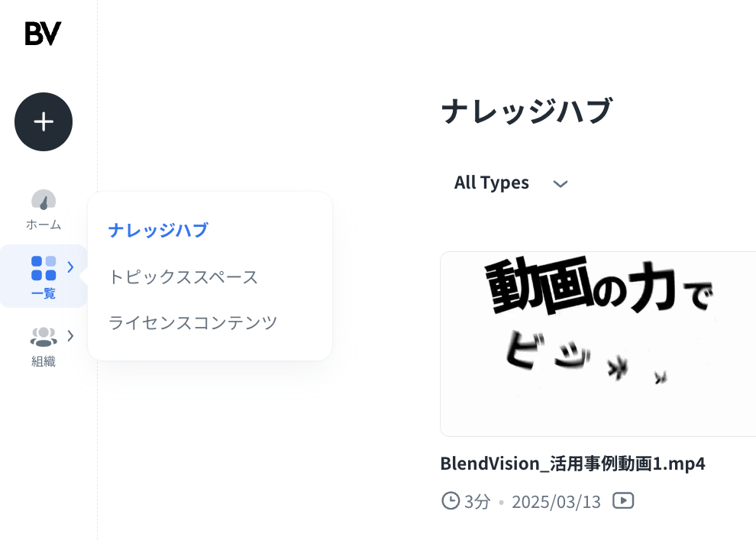756x540 pixels.
Task: Click the ホーム text label
Action: (x=44, y=225)
